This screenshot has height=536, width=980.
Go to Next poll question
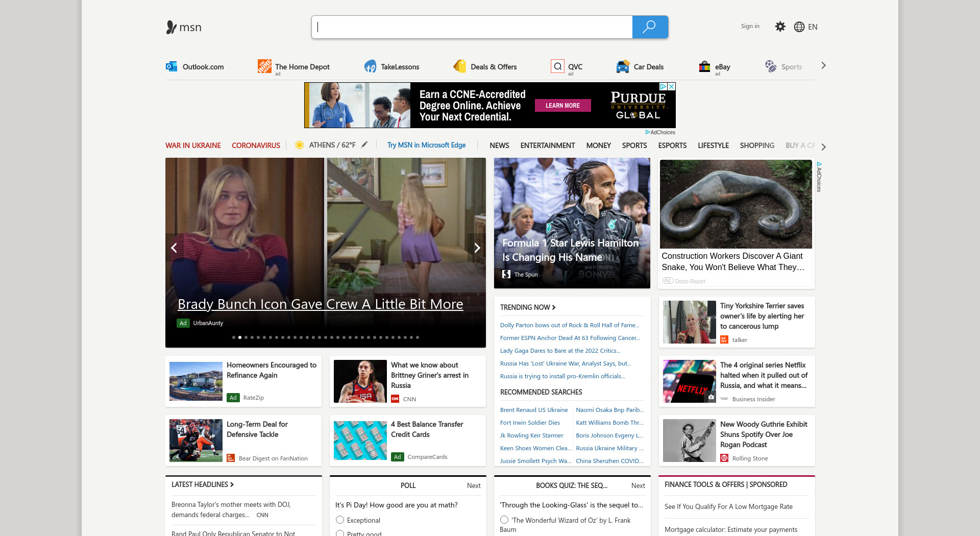pyautogui.click(x=474, y=485)
